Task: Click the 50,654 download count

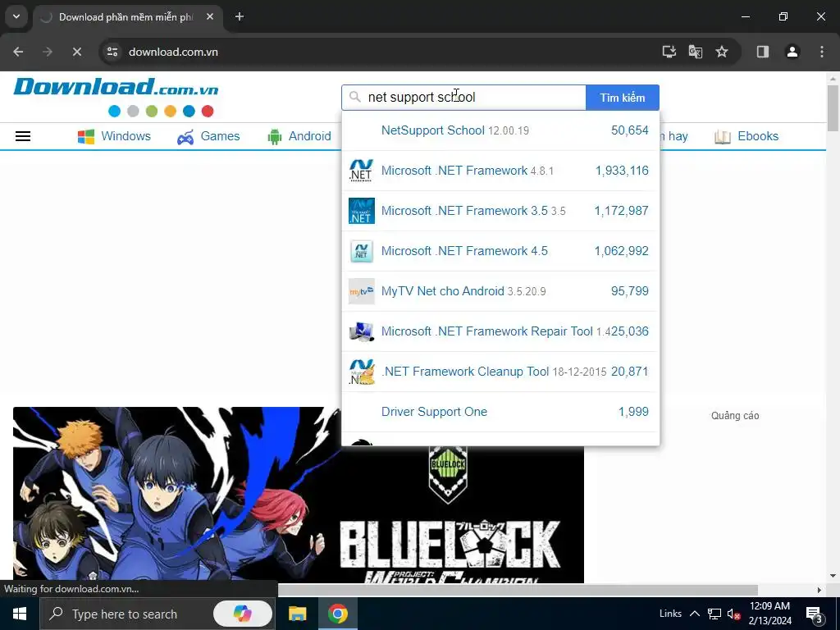Action: pos(629,130)
